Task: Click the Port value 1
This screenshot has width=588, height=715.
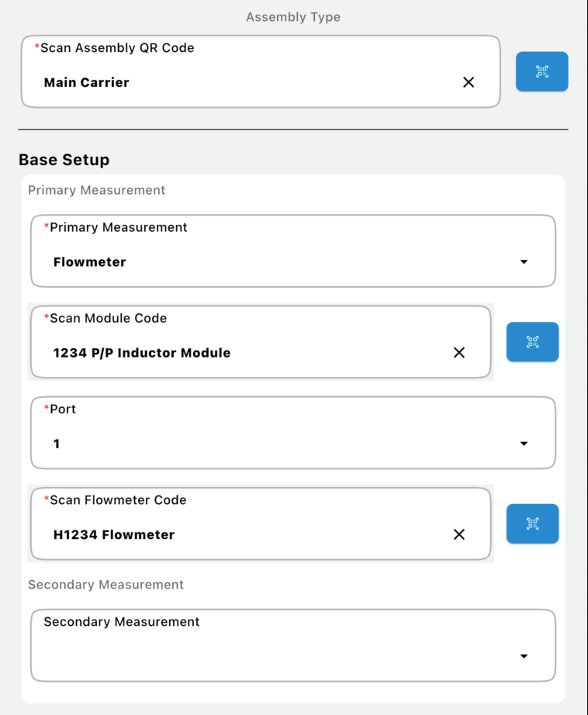Action: [x=57, y=444]
